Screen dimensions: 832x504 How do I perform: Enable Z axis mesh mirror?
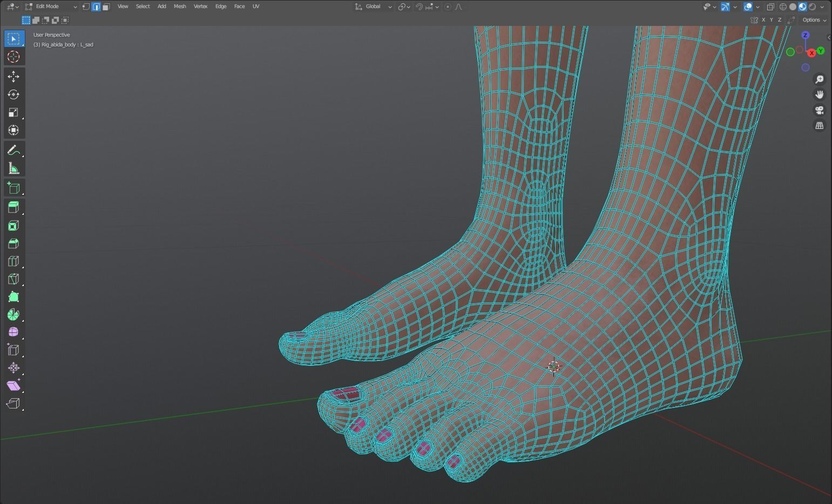point(779,20)
